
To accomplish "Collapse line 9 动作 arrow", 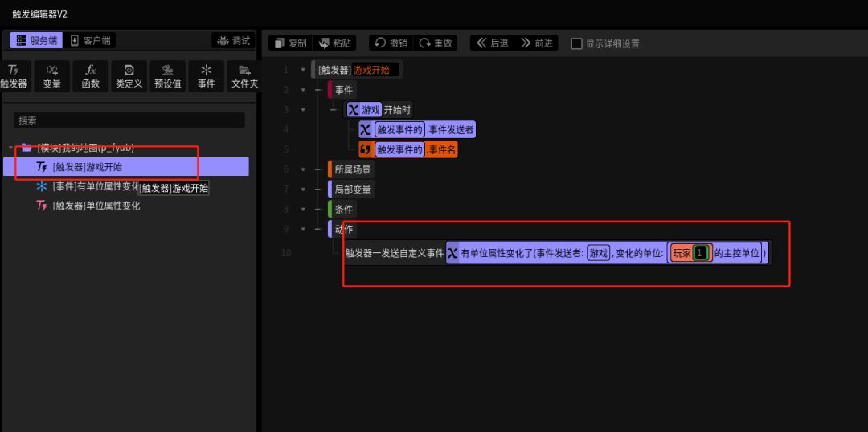I will [303, 229].
